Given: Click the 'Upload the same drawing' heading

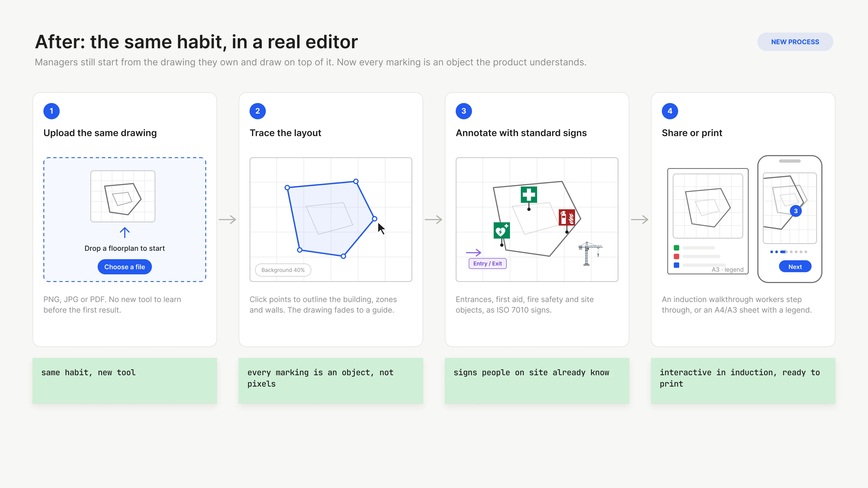Looking at the screenshot, I should [100, 133].
